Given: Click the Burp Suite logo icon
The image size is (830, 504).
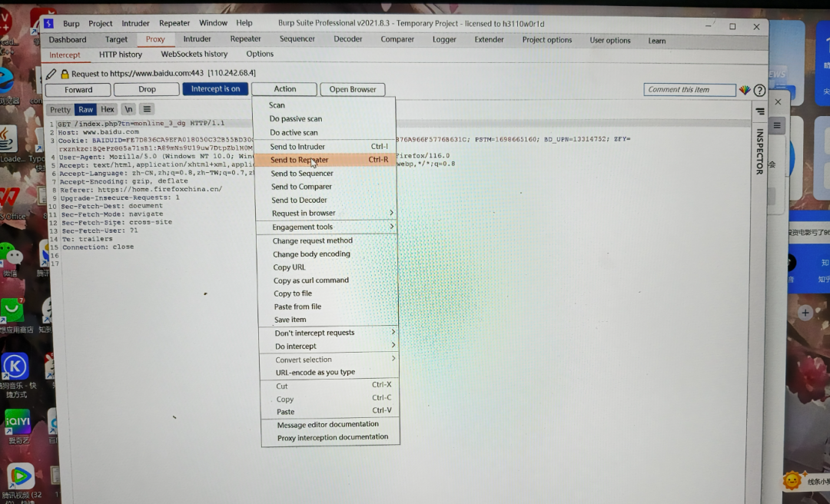Looking at the screenshot, I should click(x=48, y=23).
